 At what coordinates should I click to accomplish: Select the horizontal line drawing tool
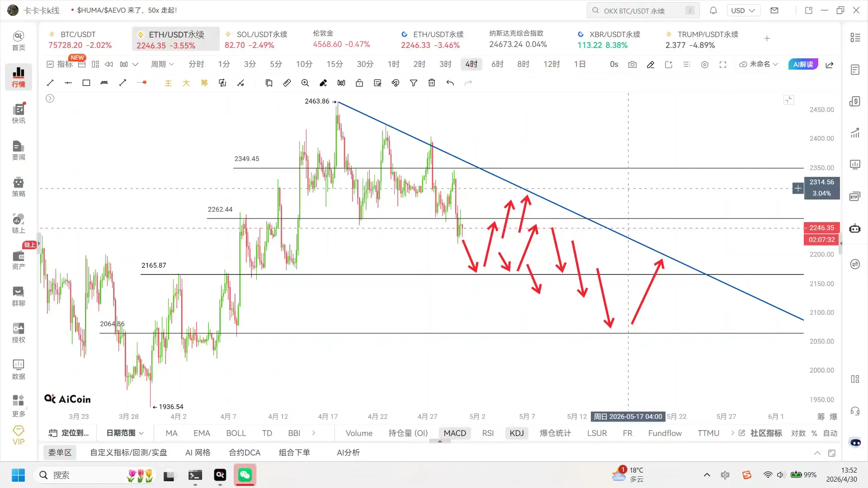[68, 83]
